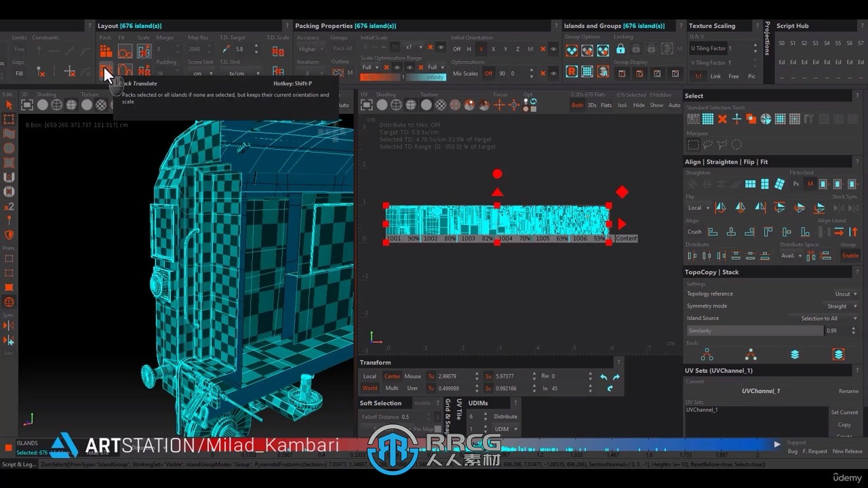This screenshot has width=868, height=488.
Task: Click the S0 script slot in Script Hub
Action: tap(782, 43)
